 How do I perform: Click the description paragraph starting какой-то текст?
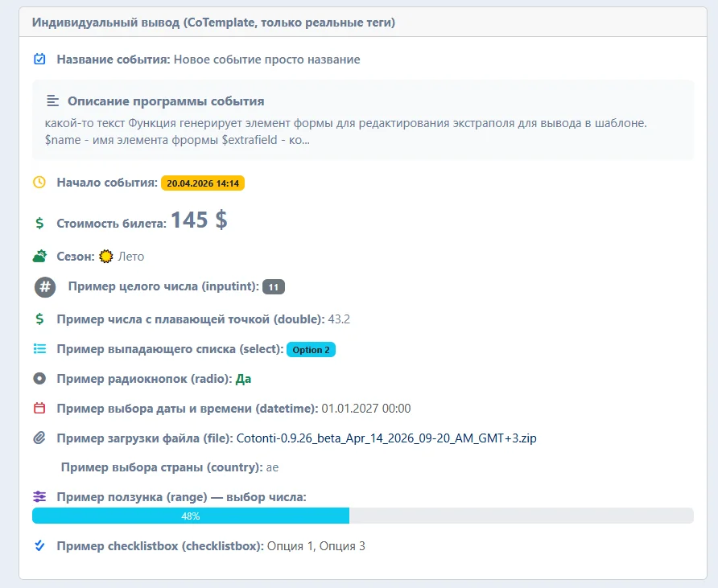[x=346, y=131]
